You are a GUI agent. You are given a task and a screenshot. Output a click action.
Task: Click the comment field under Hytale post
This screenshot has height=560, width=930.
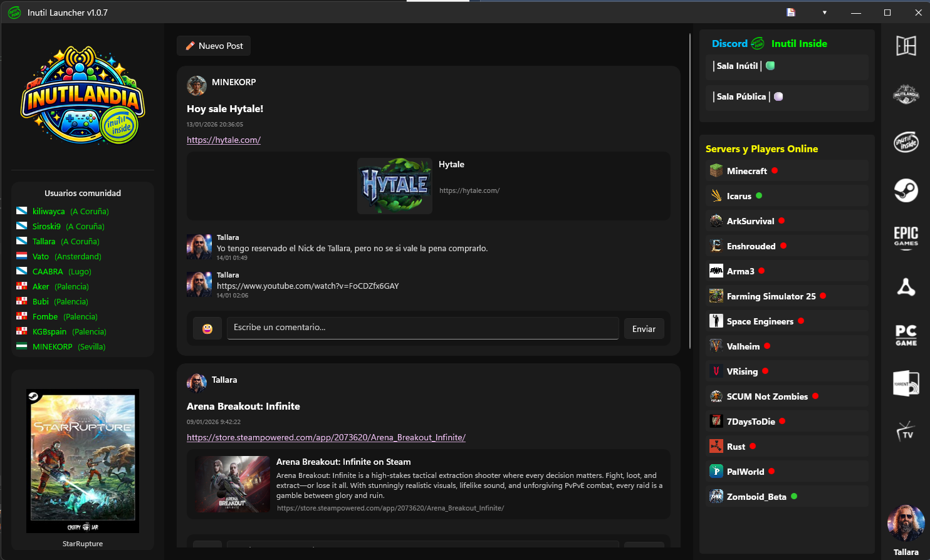422,328
